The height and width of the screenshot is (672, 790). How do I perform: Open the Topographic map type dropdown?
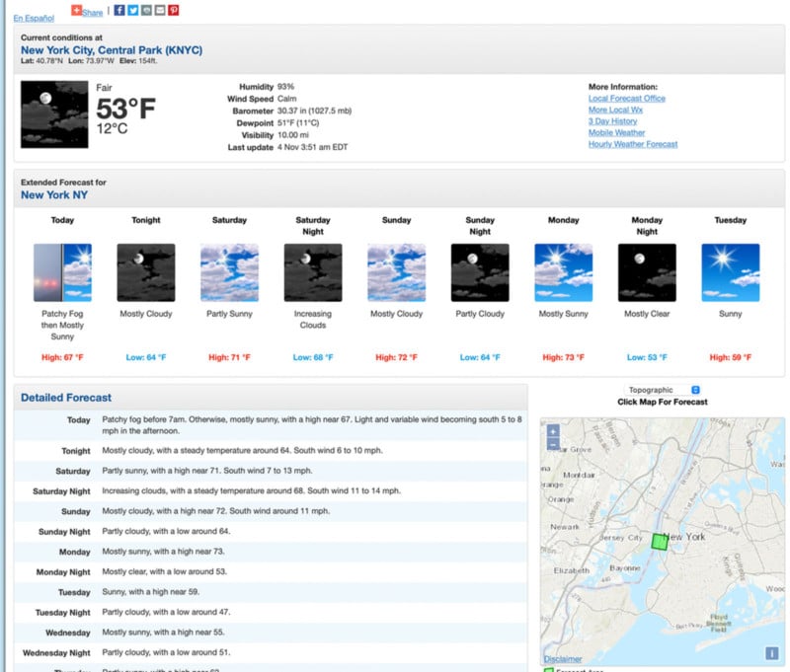662,390
